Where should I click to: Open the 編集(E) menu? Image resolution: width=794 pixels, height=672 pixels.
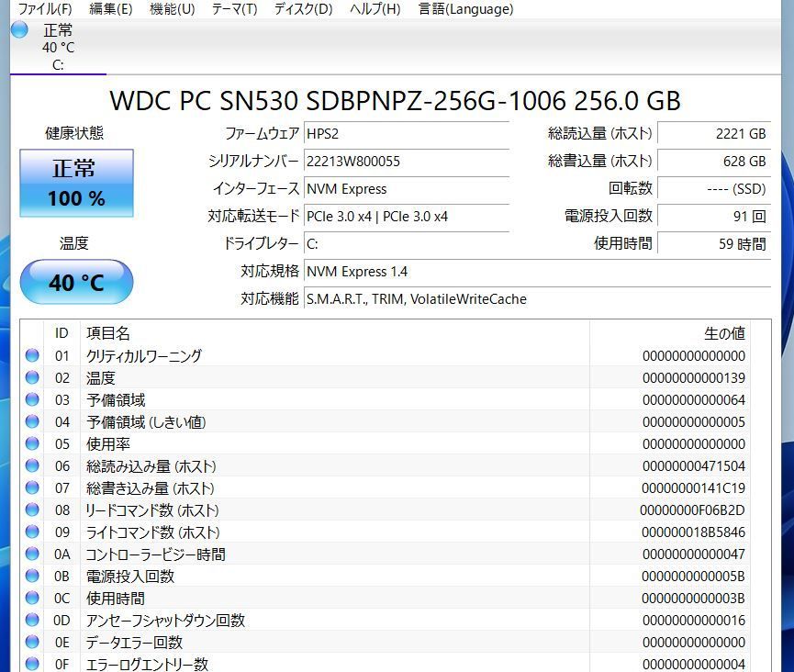click(x=111, y=8)
